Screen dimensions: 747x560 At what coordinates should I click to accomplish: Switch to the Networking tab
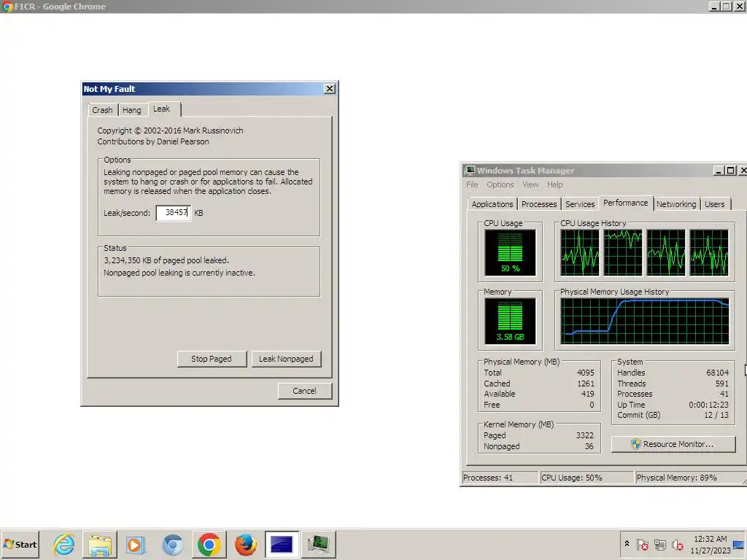676,204
